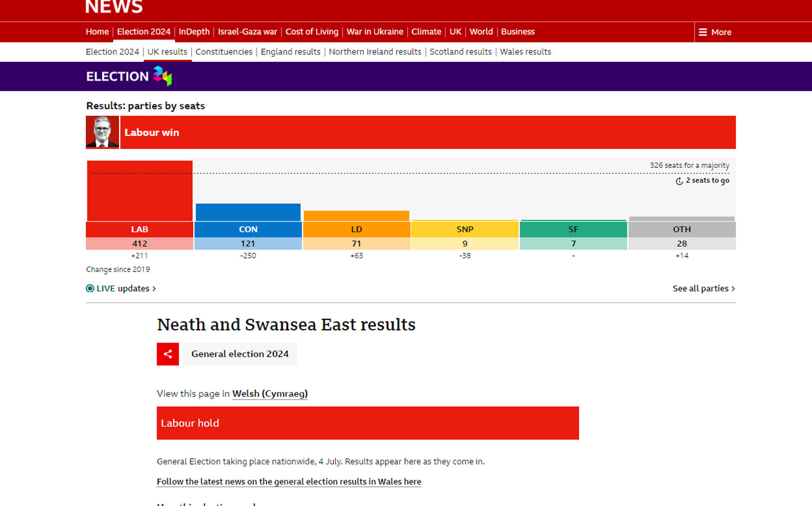Open LIVE updates link
This screenshot has height=506, width=812.
point(121,288)
